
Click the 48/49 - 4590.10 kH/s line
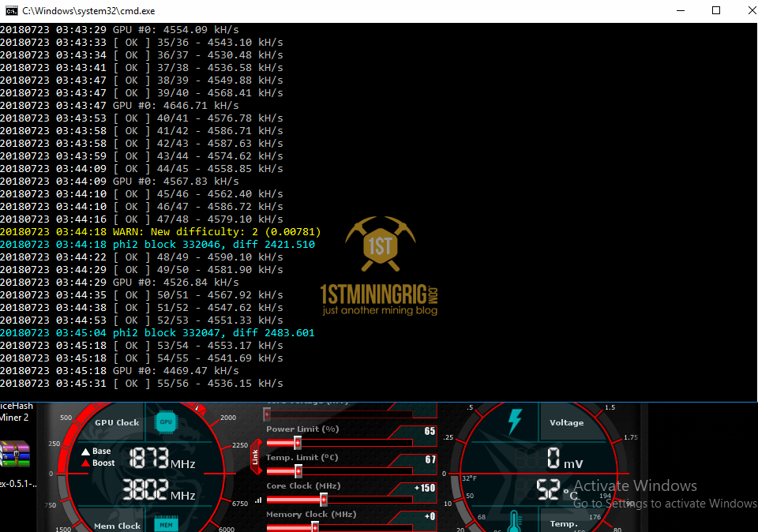pos(141,257)
